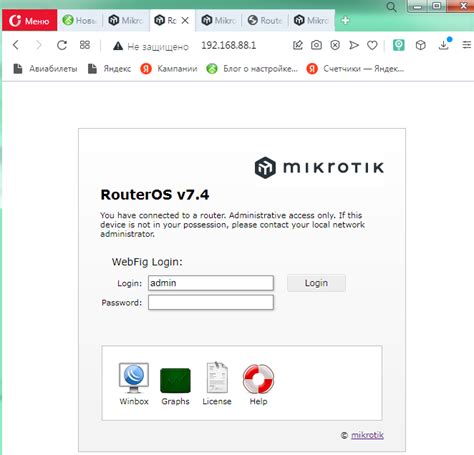Reload the current page

(62, 45)
